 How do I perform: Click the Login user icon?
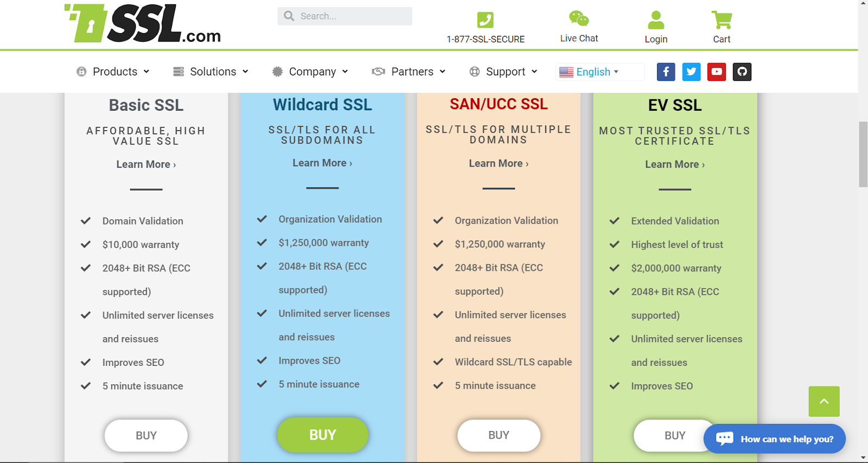tap(656, 20)
